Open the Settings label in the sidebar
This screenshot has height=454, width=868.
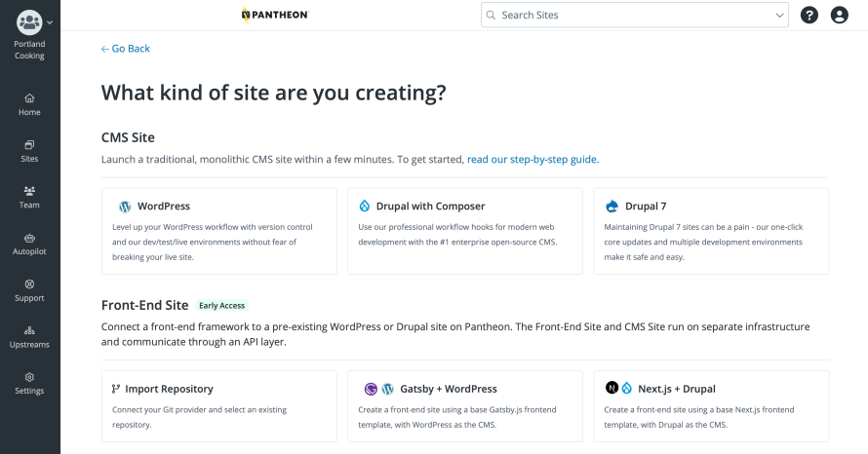click(x=29, y=391)
